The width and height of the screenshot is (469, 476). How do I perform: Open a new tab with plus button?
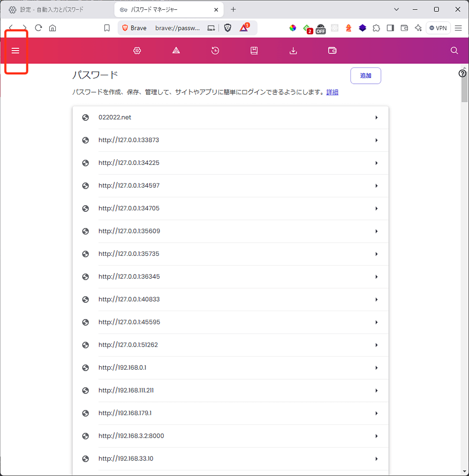[234, 9]
